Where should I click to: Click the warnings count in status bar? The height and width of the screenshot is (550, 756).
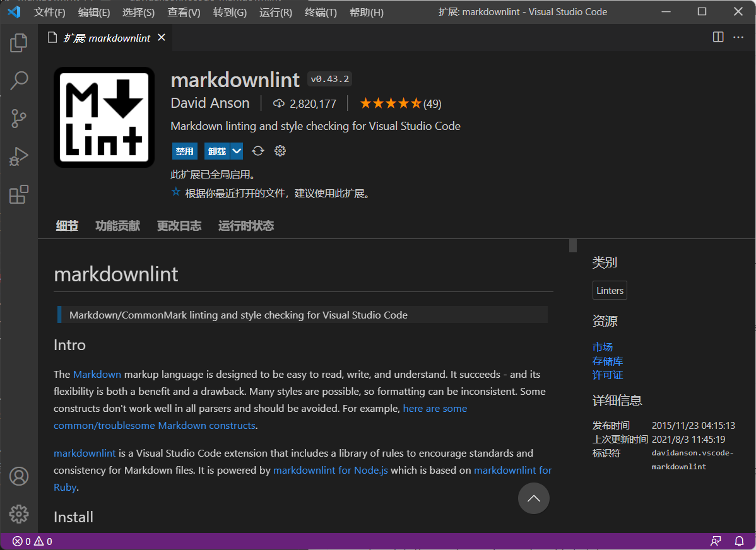[43, 541]
